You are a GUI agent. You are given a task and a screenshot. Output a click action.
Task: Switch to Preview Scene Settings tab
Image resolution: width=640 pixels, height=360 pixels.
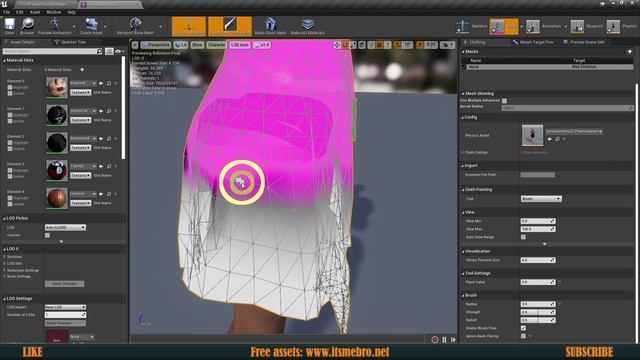[x=584, y=42]
